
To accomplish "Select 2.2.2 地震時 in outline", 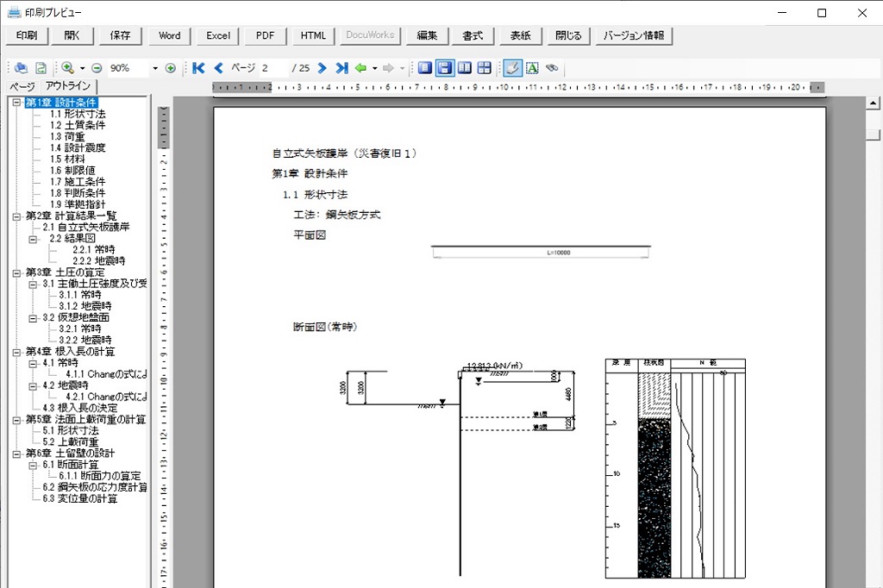I will (98, 260).
